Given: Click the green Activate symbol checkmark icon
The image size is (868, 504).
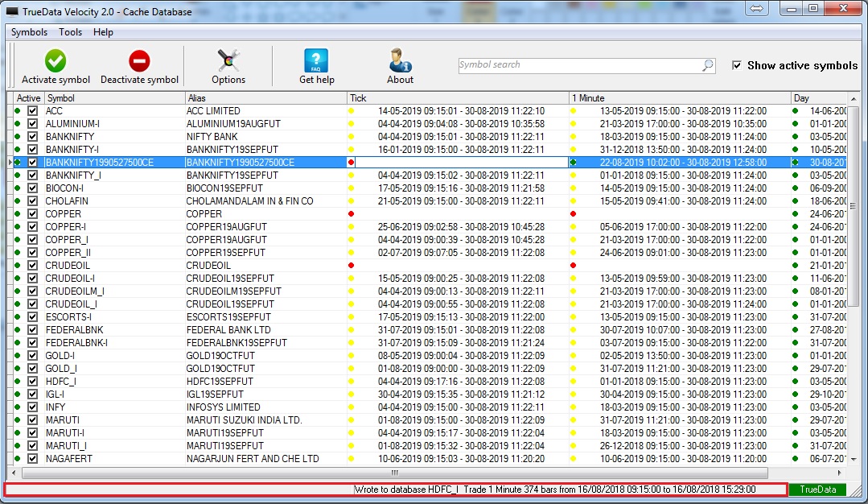Looking at the screenshot, I should coord(56,60).
